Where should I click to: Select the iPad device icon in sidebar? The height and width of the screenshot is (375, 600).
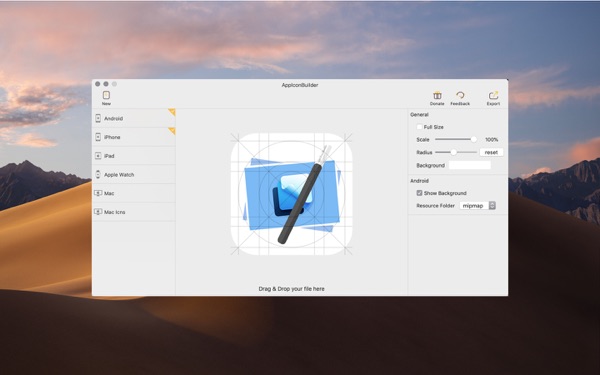tap(98, 156)
